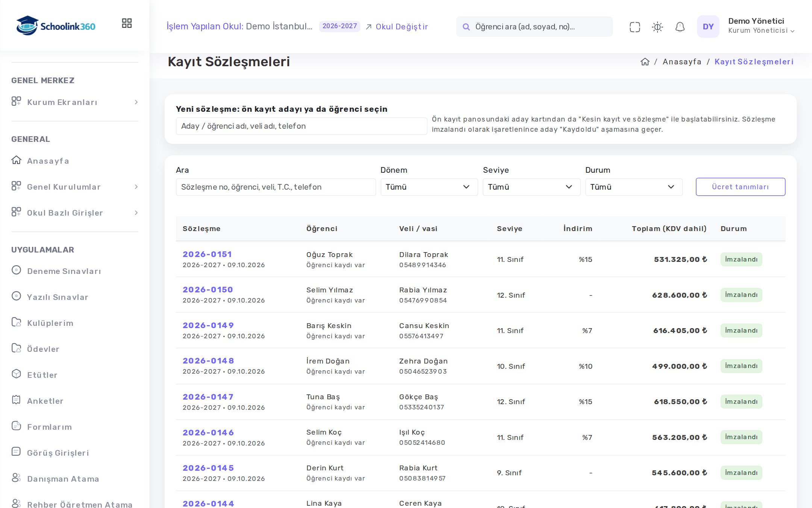The width and height of the screenshot is (812, 508).
Task: Open Deneme Sınavları from sidebar
Action: tap(64, 271)
